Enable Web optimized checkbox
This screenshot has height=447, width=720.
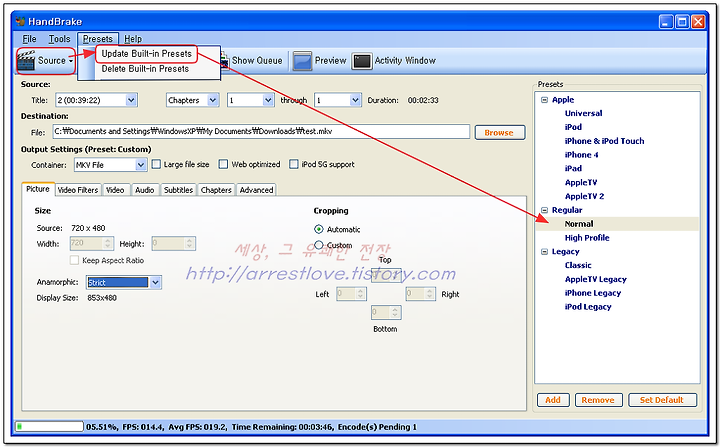pos(223,164)
